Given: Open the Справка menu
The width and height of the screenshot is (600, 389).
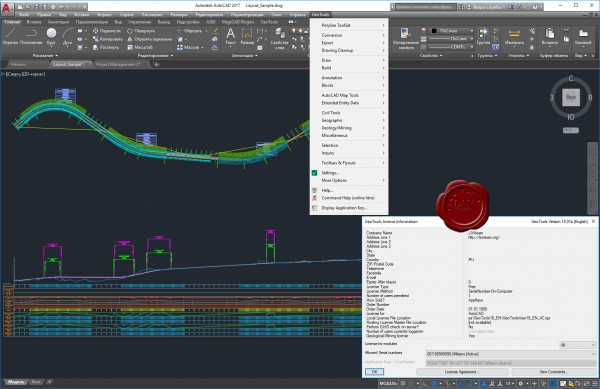Looking at the screenshot, I should click(x=297, y=15).
